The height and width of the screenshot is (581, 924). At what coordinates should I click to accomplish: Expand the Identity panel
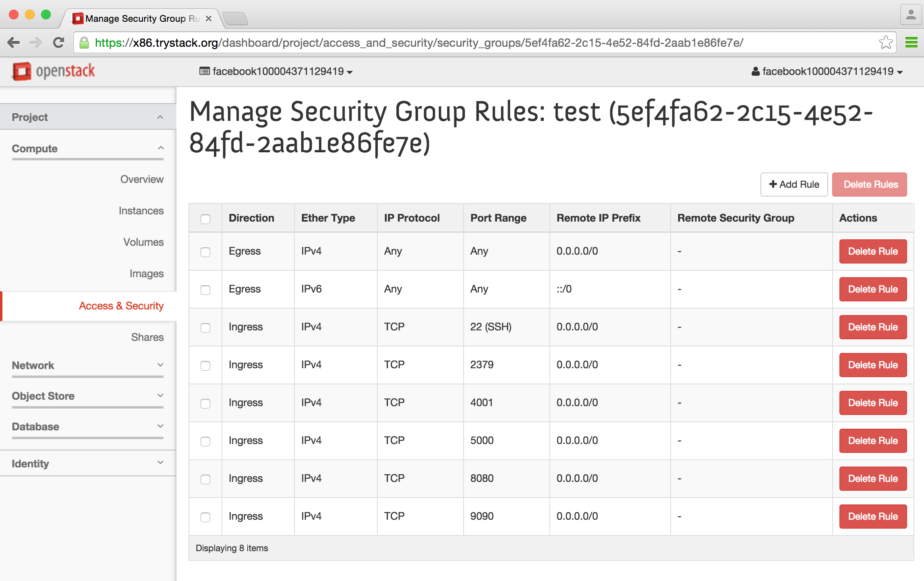pos(88,463)
